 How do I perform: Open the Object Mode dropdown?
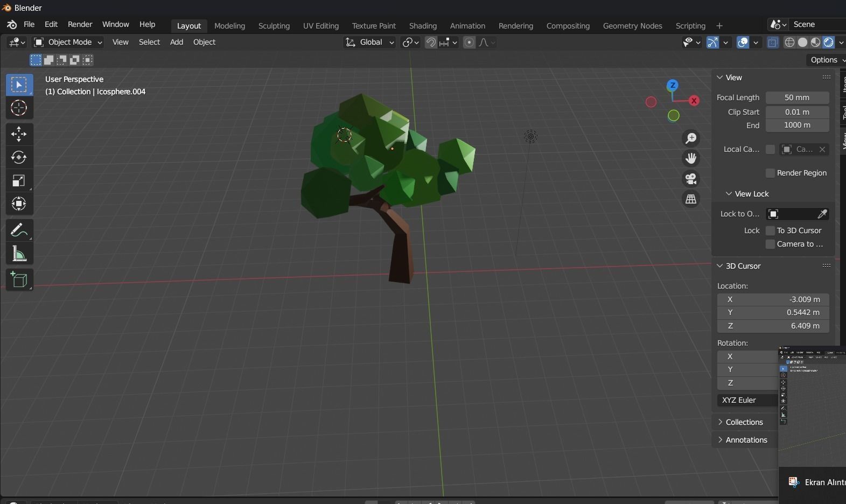pyautogui.click(x=67, y=42)
